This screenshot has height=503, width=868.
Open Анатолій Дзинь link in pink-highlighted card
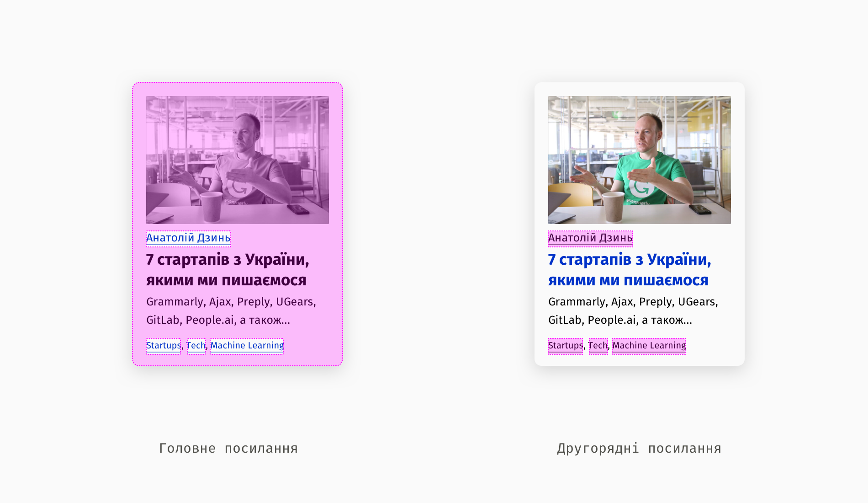pos(188,238)
